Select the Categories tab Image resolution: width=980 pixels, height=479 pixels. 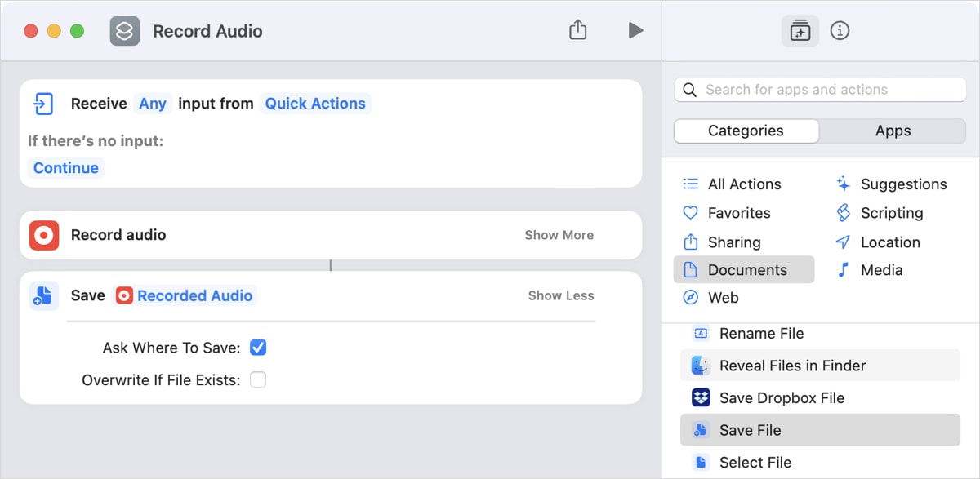[746, 131]
